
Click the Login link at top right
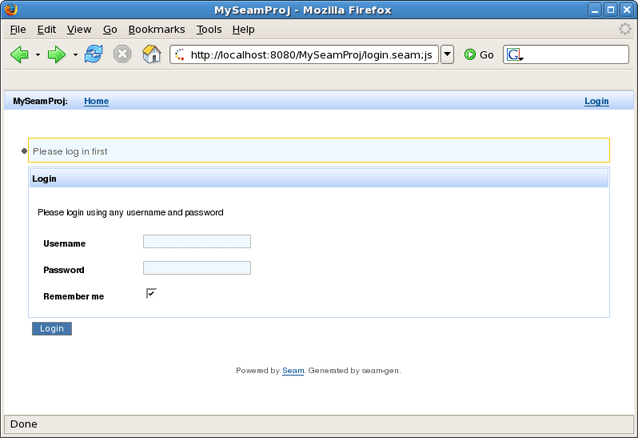pos(596,101)
